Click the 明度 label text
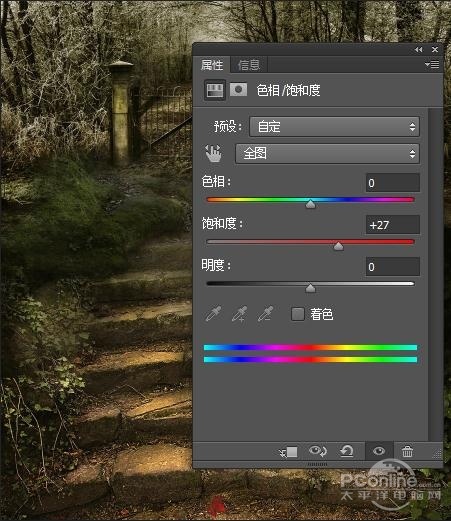This screenshot has height=521, width=451. (216, 266)
